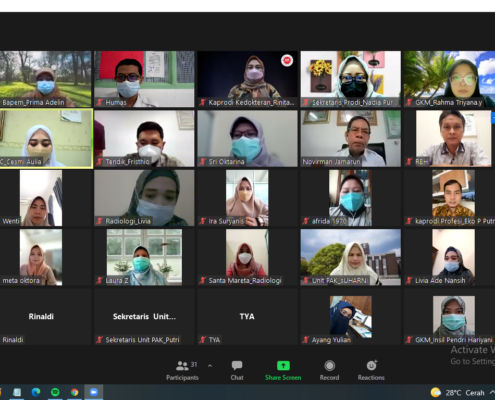This screenshot has width=495, height=400.
Task: Click muted mic icon beside Ira Suryanis
Action: [x=203, y=221]
